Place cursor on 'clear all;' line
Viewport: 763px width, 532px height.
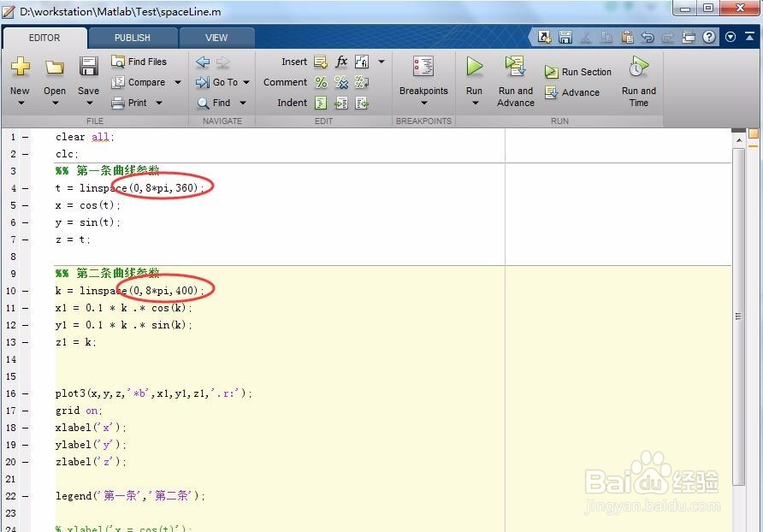pos(85,137)
